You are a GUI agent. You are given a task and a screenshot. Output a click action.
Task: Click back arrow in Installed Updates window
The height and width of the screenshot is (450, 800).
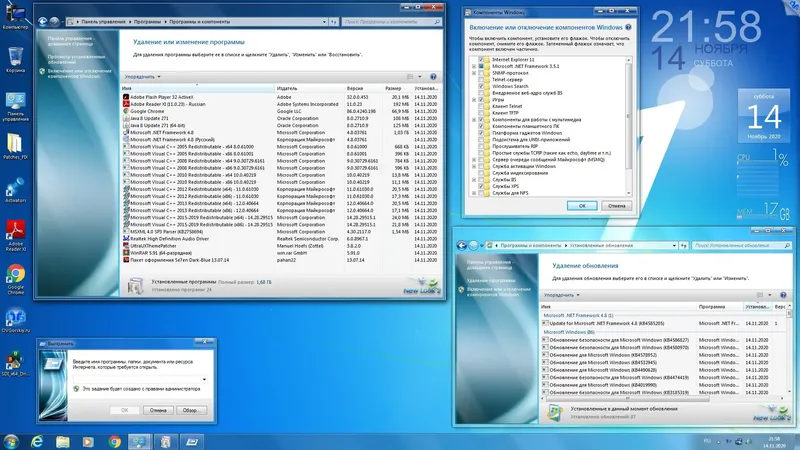point(462,245)
